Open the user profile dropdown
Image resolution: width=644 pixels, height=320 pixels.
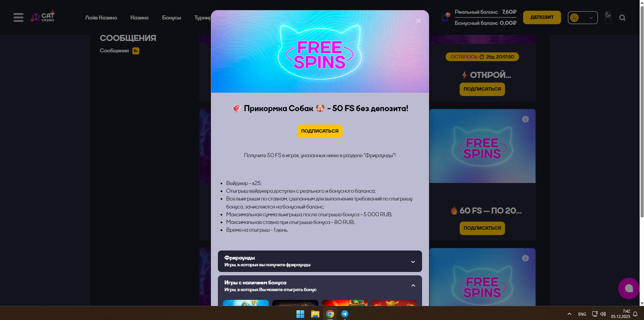pos(583,17)
